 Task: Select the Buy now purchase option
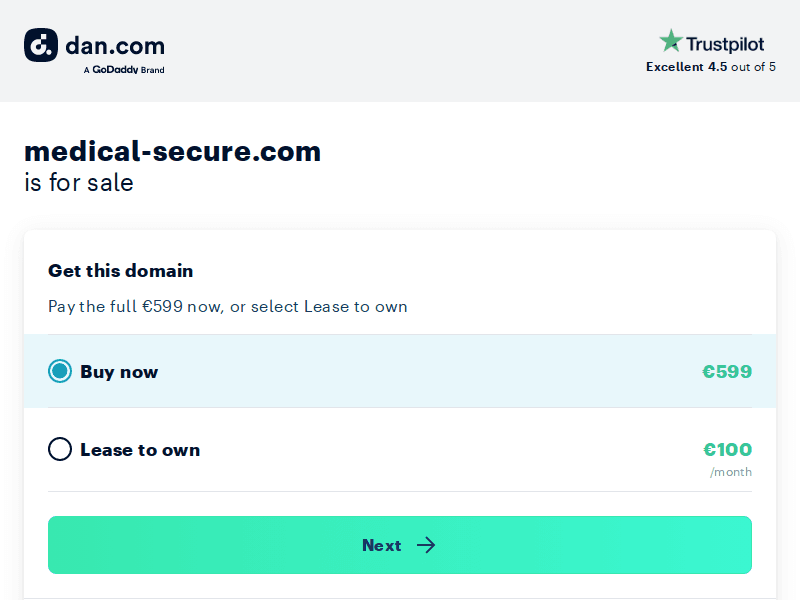click(x=400, y=371)
